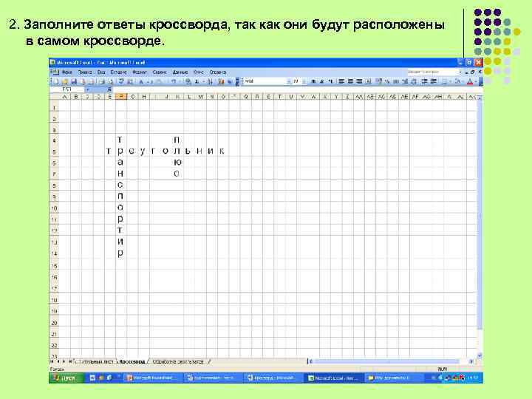The width and height of the screenshot is (532, 399).
Task: Apply percent style format
Action: (387, 81)
